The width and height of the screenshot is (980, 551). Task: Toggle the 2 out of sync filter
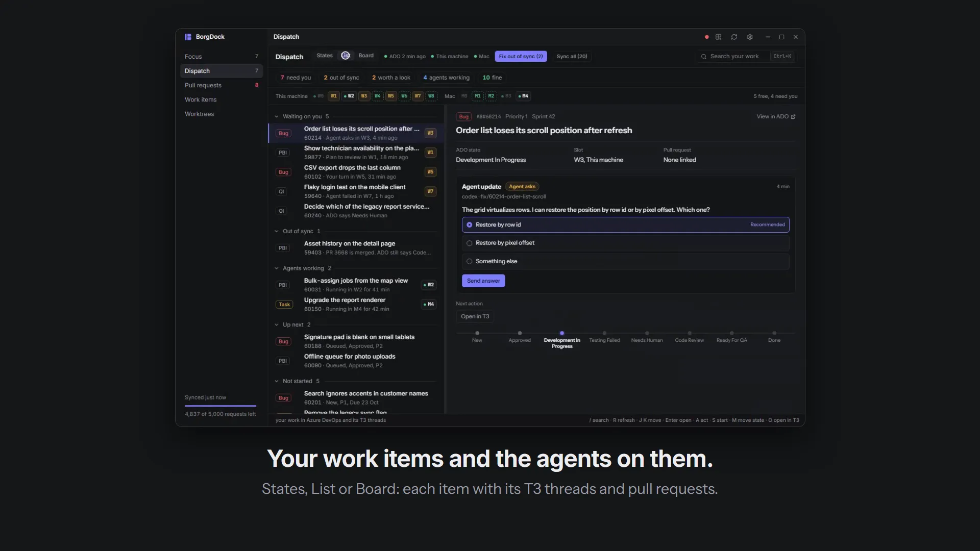[341, 78]
